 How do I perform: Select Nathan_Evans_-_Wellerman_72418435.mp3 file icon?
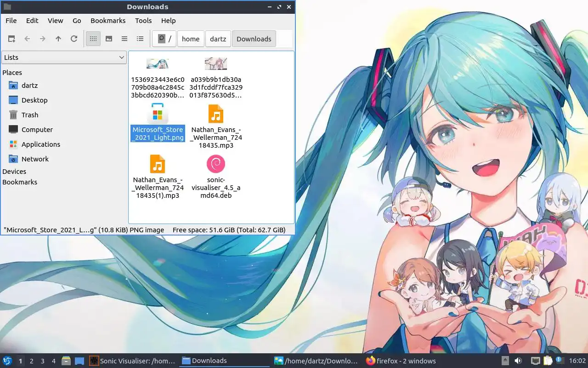[216, 114]
